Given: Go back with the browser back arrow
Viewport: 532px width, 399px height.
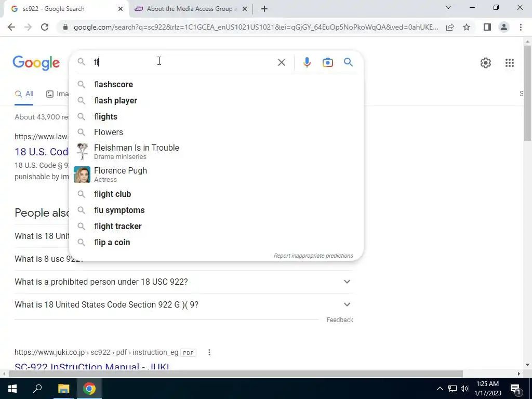Looking at the screenshot, I should tap(11, 27).
